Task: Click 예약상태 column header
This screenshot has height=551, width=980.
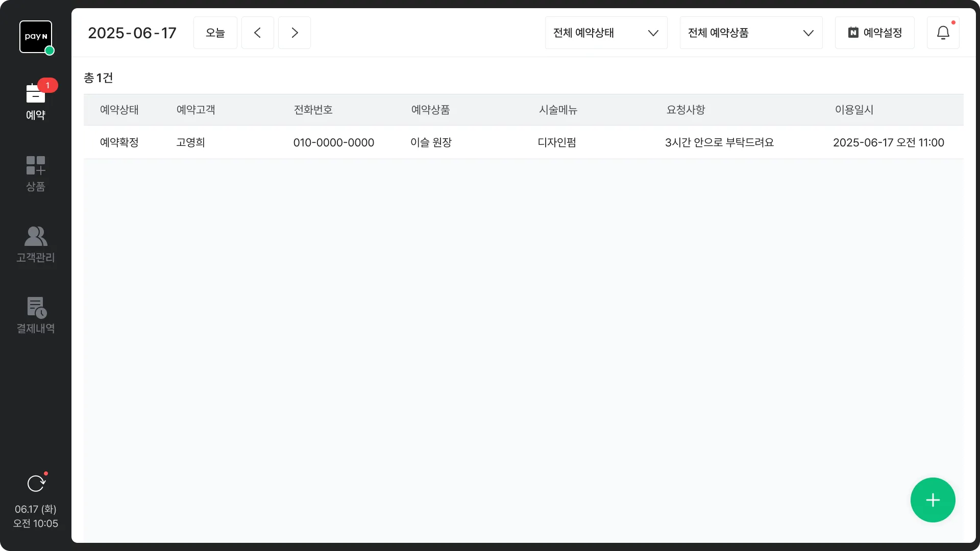Action: (x=119, y=110)
